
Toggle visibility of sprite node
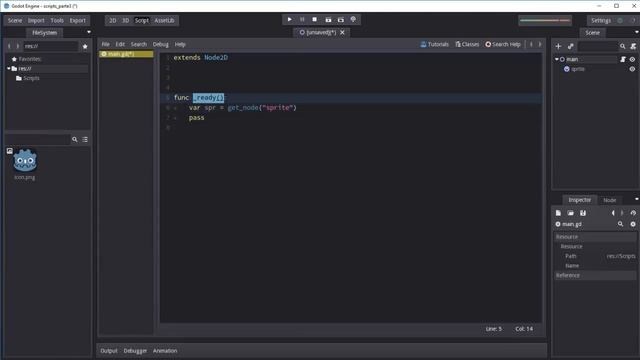pyautogui.click(x=632, y=69)
